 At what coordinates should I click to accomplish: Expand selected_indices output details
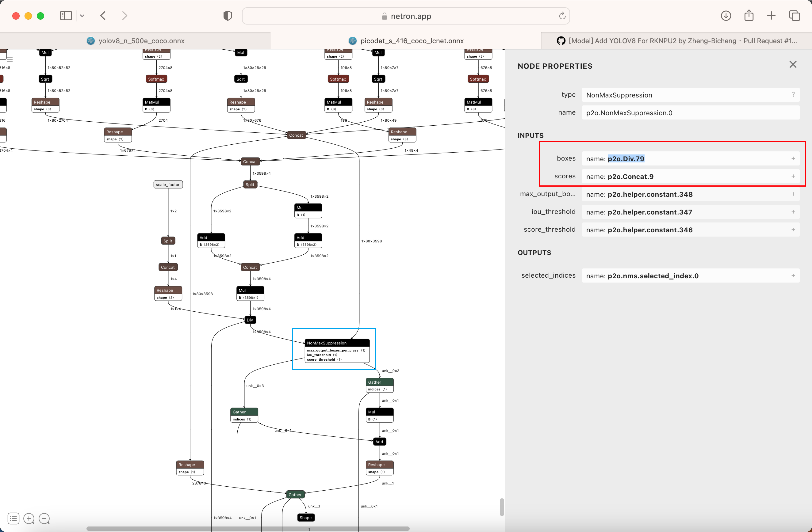pos(793,275)
